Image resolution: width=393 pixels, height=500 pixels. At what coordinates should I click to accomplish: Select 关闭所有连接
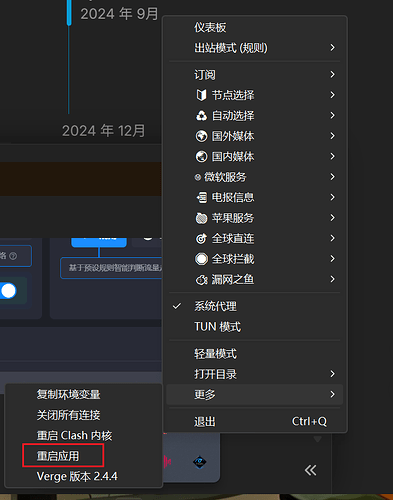point(83,415)
